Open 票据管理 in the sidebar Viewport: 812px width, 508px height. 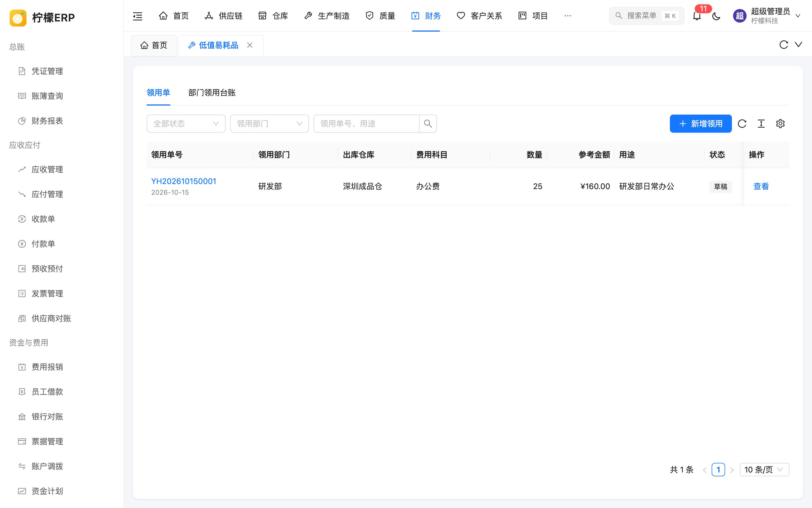click(62, 441)
